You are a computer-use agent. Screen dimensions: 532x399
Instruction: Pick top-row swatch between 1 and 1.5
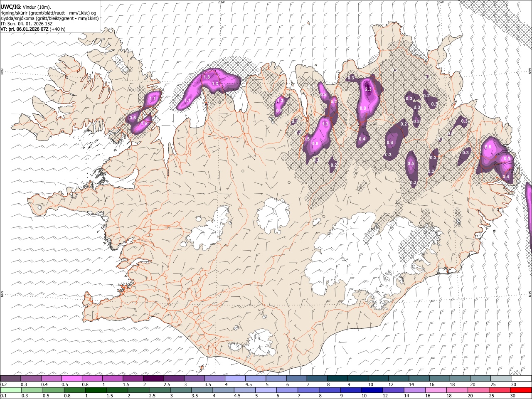pos(112,378)
